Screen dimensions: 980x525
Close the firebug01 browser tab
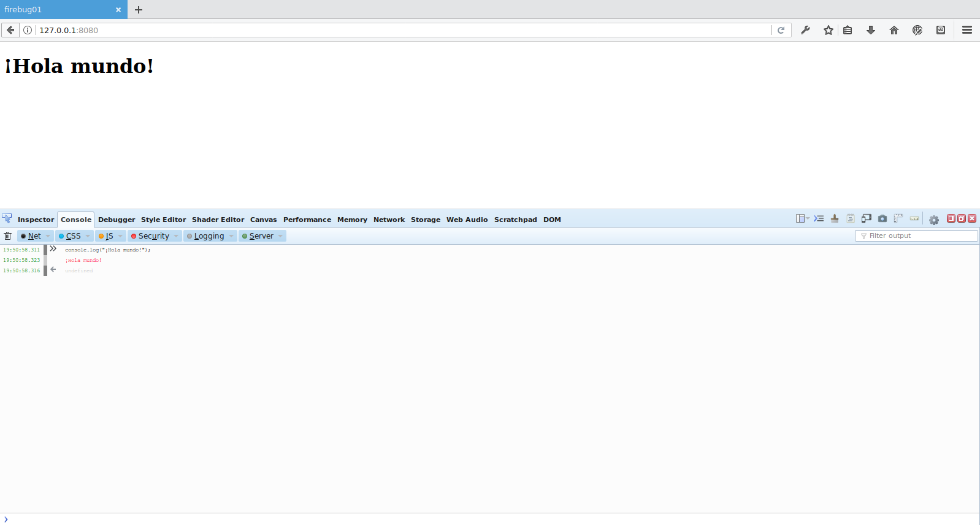coord(118,10)
